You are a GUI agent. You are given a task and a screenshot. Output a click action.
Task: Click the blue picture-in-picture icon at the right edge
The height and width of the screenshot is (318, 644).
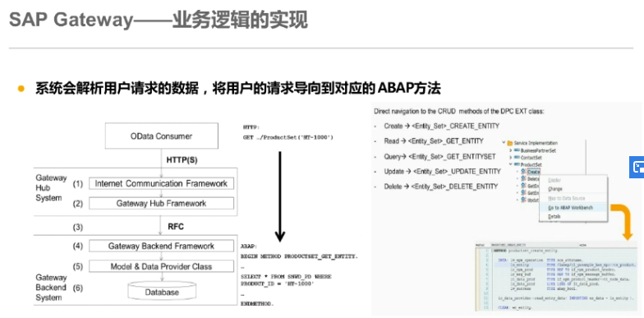(x=637, y=167)
